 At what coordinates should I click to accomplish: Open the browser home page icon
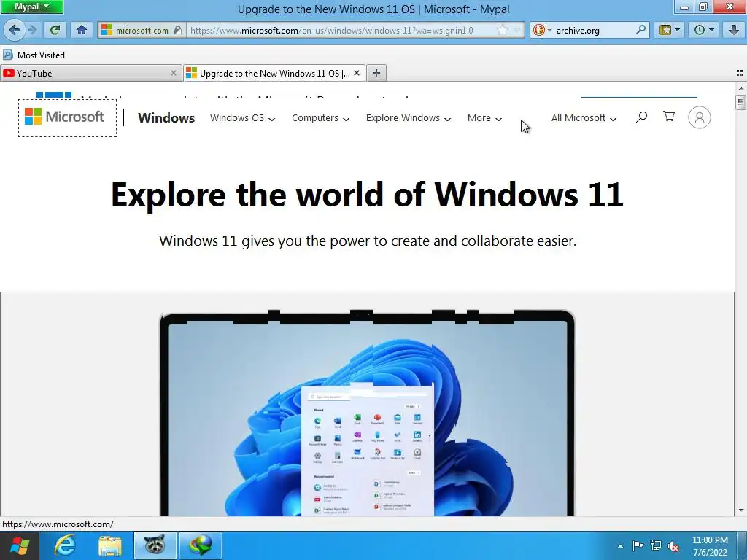point(82,30)
